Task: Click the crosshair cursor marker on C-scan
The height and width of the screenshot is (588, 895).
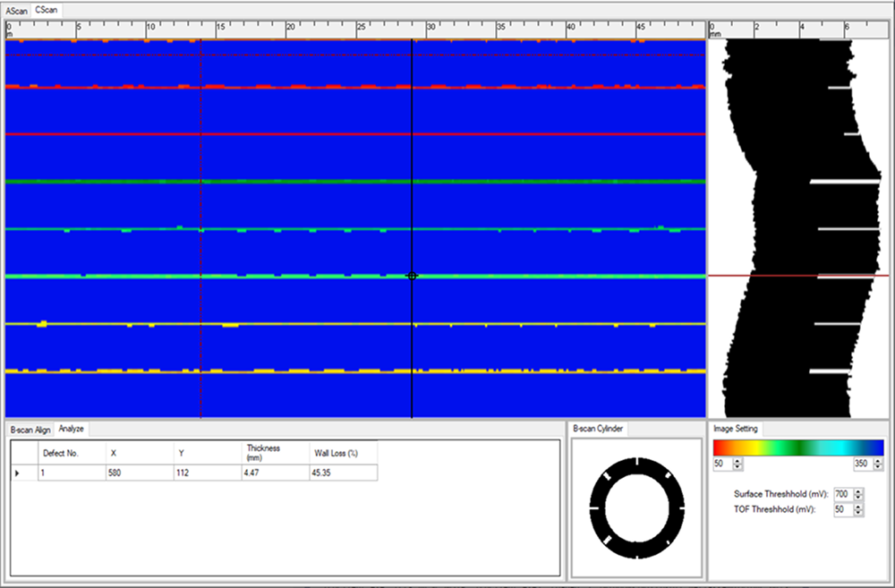Action: [412, 276]
